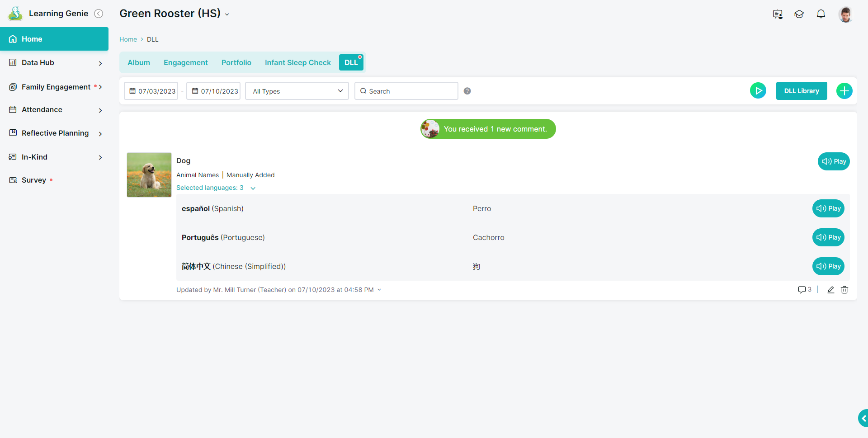Delete the Dog entry with trash icon
The height and width of the screenshot is (438, 868).
click(844, 290)
